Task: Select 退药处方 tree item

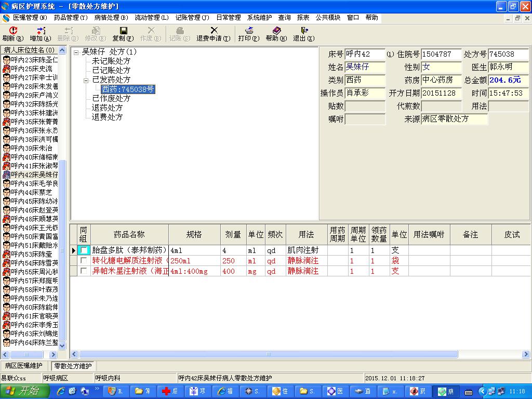Action: 107,108
